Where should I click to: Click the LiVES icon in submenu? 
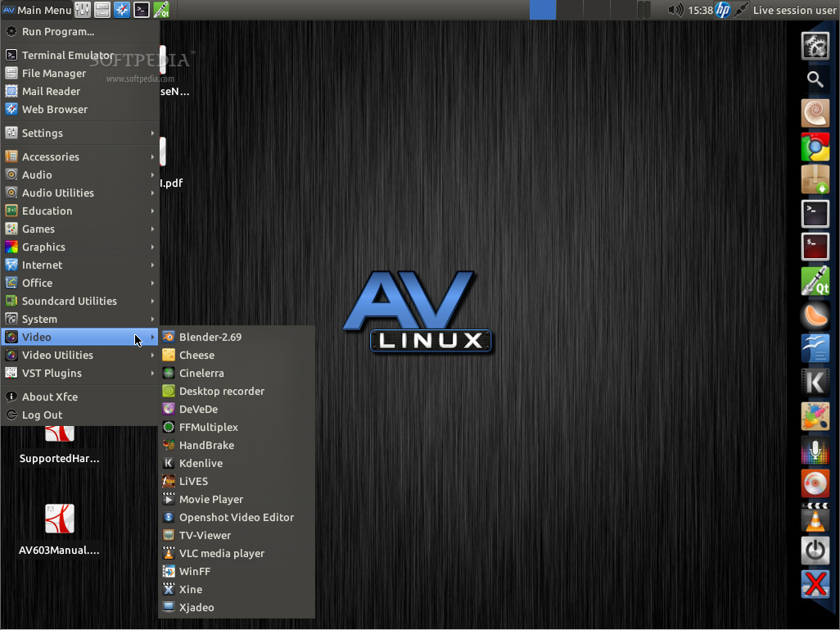[169, 481]
